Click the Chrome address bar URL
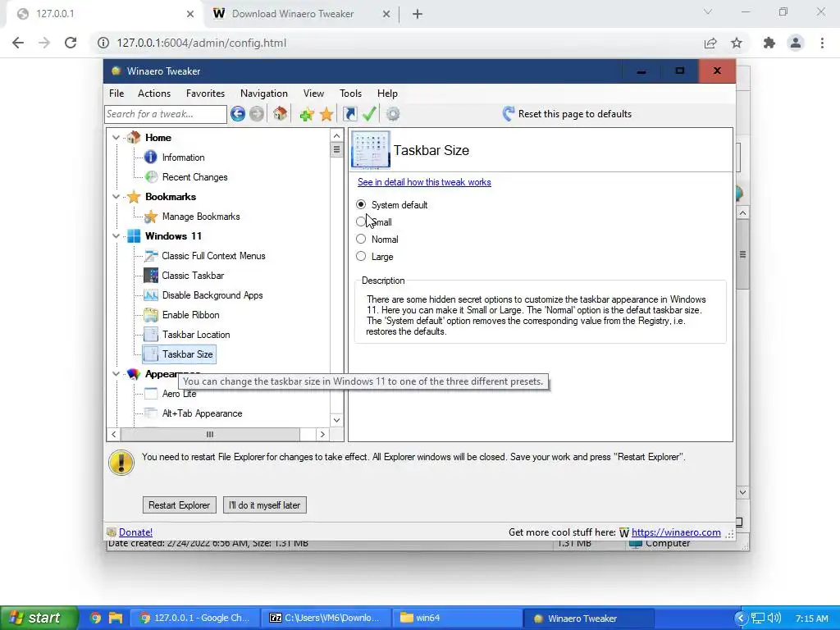 (202, 43)
